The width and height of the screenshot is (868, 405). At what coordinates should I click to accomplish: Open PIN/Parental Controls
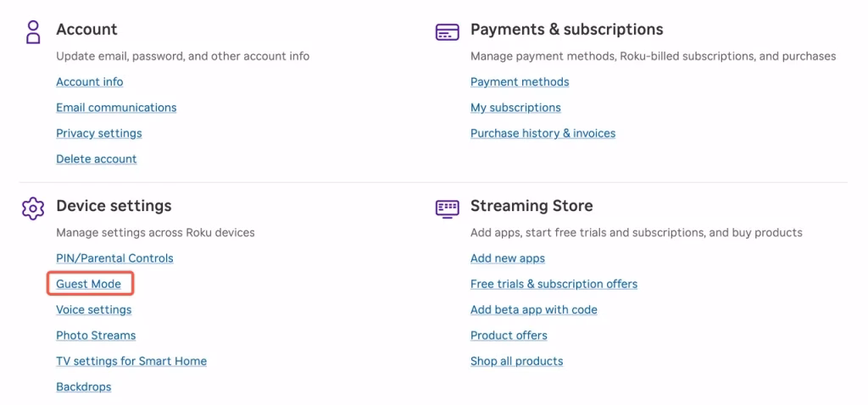coord(114,258)
